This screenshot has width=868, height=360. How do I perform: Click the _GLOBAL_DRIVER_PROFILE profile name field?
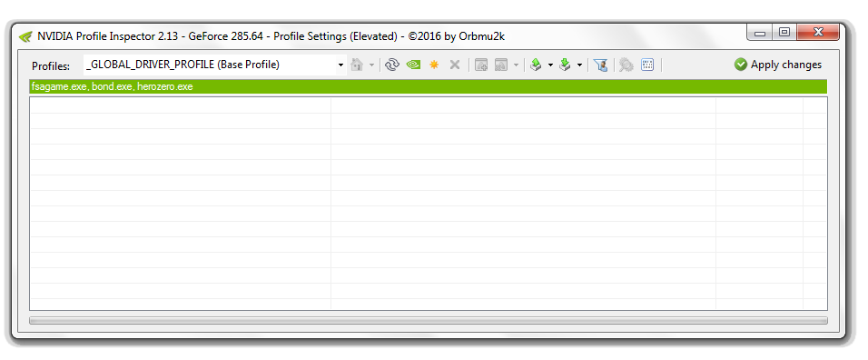tap(210, 65)
